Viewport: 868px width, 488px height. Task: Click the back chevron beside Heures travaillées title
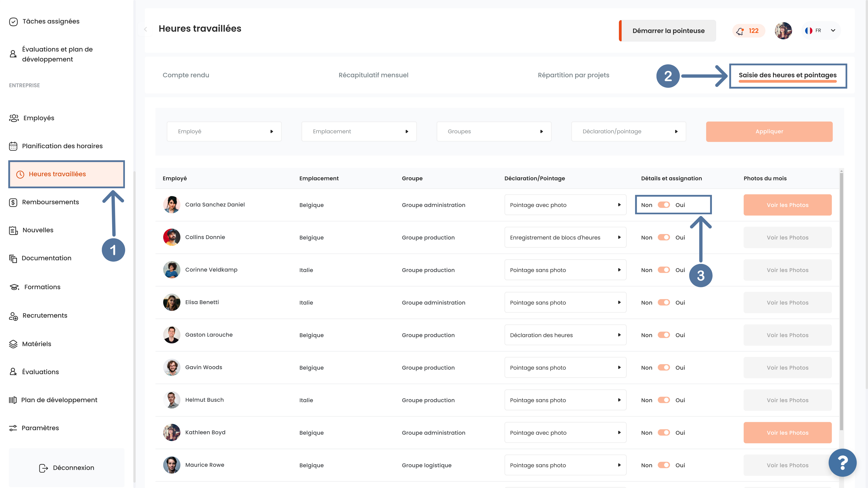146,29
